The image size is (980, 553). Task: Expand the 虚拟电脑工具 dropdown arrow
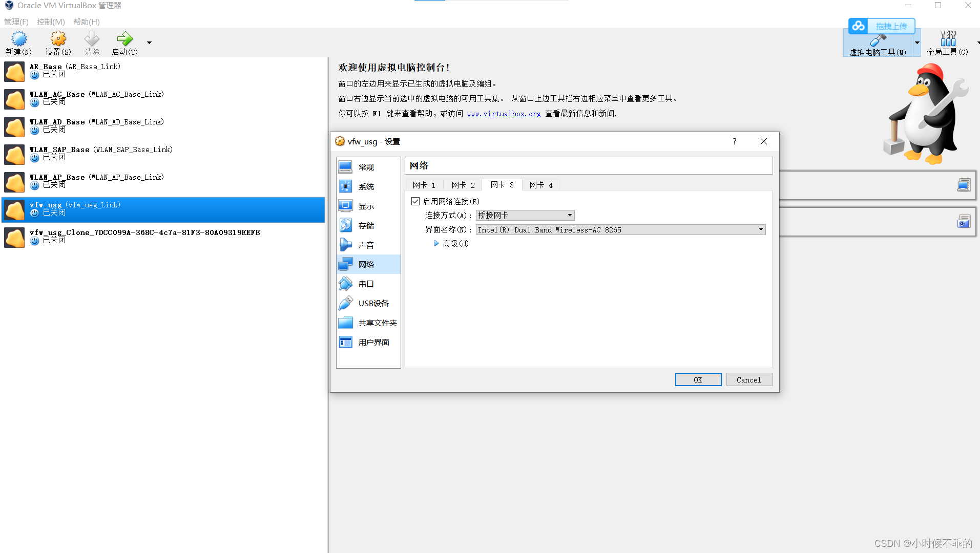pyautogui.click(x=917, y=42)
